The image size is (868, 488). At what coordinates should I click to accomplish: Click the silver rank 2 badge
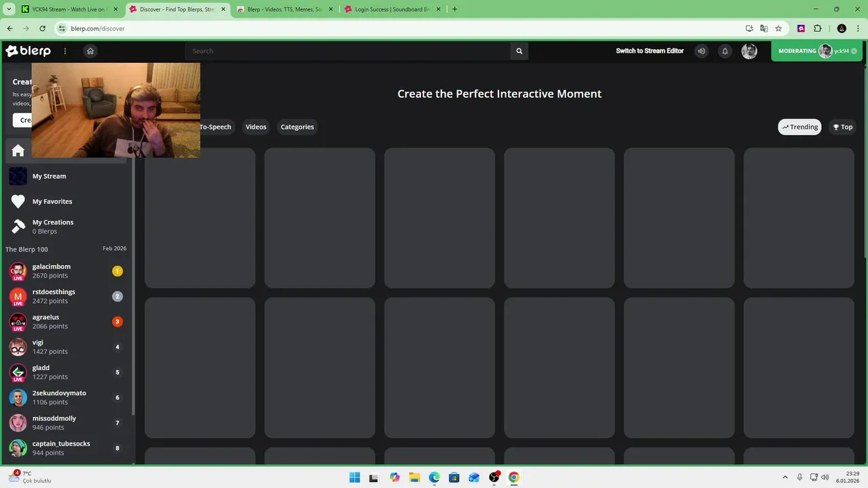pyautogui.click(x=117, y=296)
